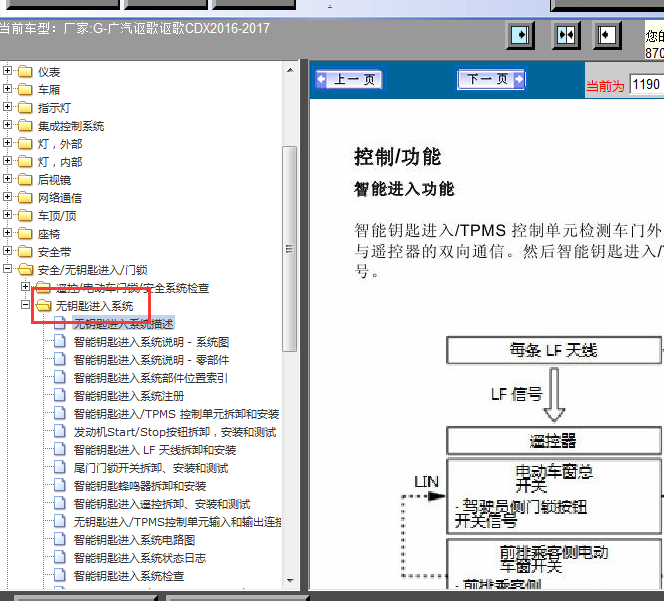
Task: Open 智能钥匙进入系统说明 - 系统图
Action: (x=151, y=342)
